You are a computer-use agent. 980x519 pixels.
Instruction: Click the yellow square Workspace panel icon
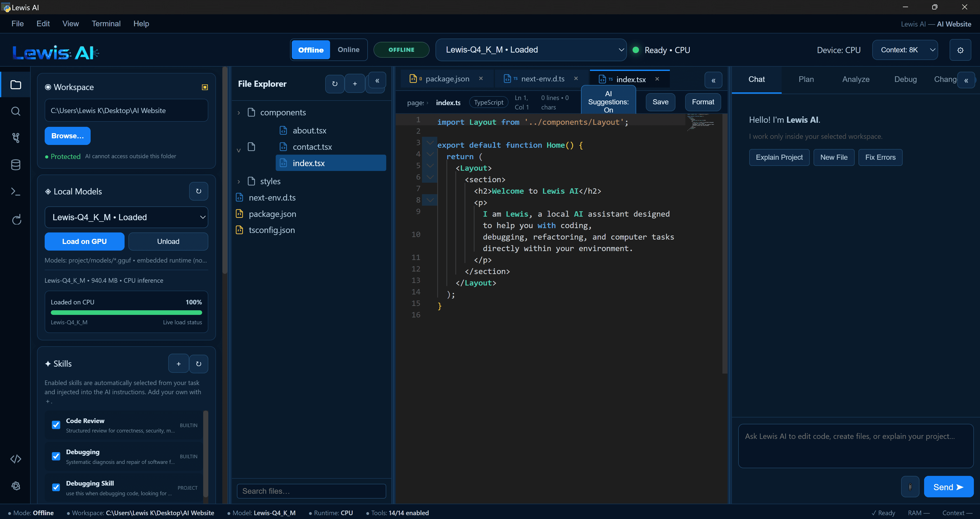tap(205, 87)
